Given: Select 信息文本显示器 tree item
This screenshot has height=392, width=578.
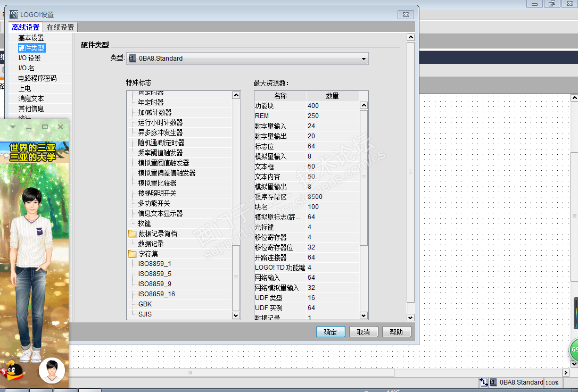Looking at the screenshot, I should (160, 213).
